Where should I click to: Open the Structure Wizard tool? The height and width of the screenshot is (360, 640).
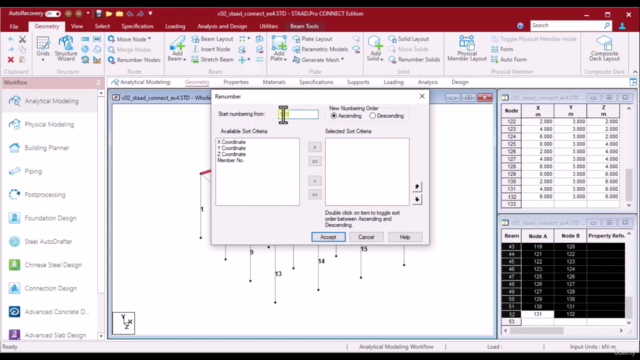pos(66,49)
